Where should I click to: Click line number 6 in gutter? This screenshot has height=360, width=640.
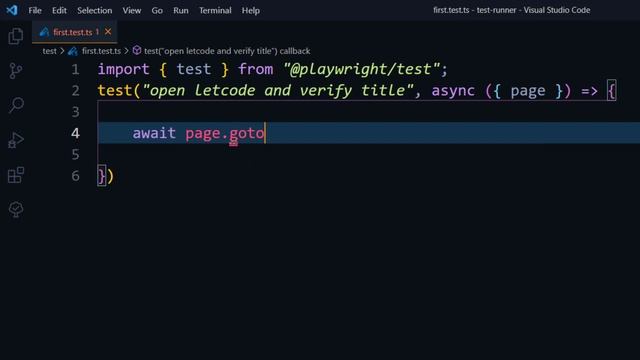[76, 176]
